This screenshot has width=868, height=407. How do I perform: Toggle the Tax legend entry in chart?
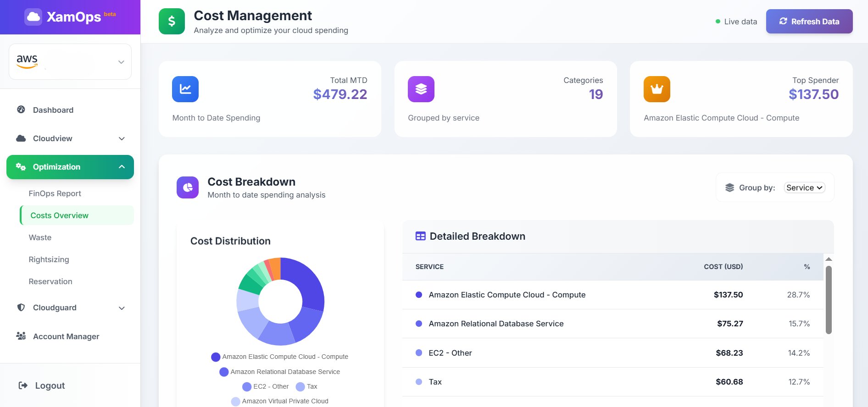coord(307,386)
